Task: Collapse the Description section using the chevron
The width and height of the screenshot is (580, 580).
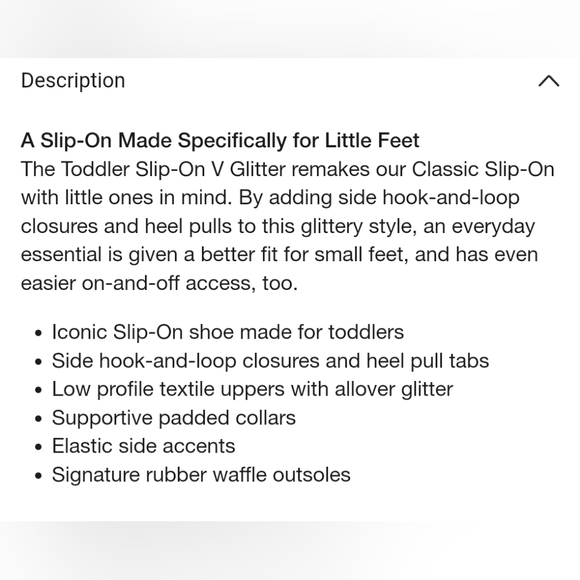Action: [549, 81]
